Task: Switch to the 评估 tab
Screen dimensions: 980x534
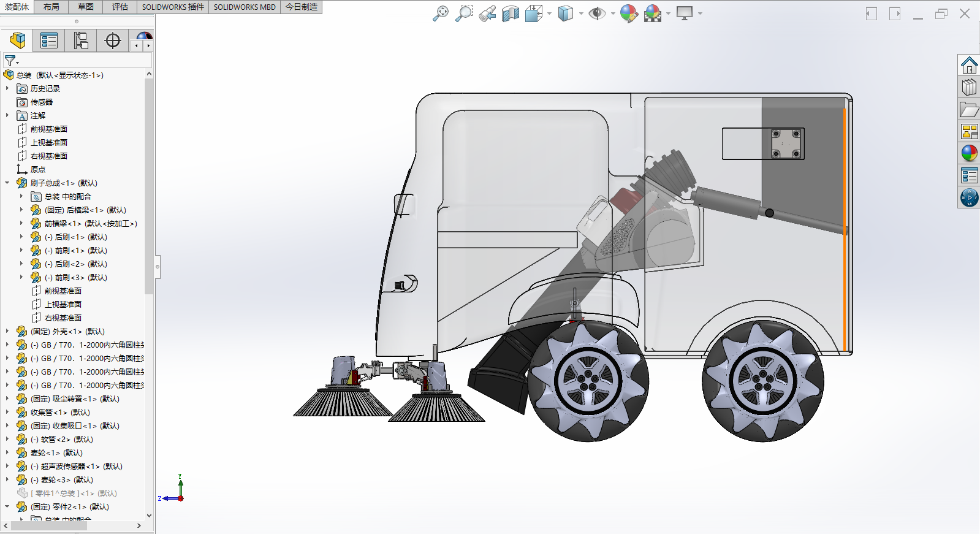Action: coord(120,7)
